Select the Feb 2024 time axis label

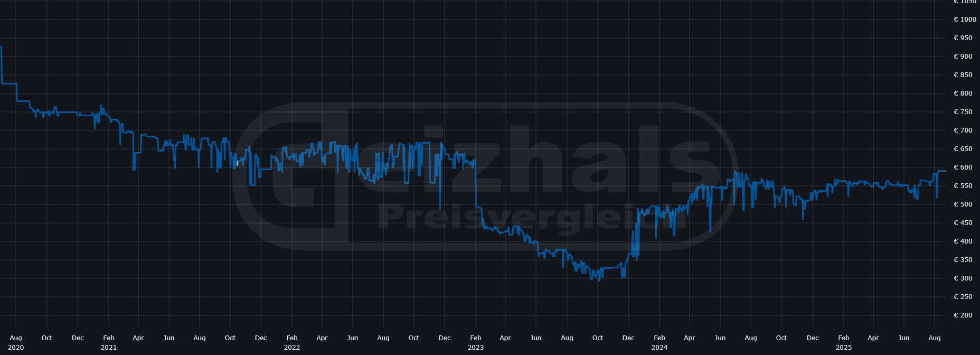659,342
